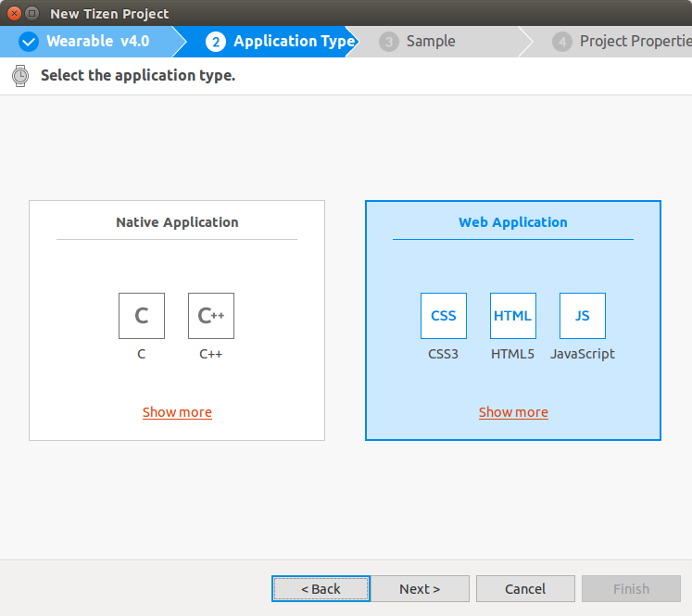Select the C language icon
The height and width of the screenshot is (616, 692).
pos(142,316)
